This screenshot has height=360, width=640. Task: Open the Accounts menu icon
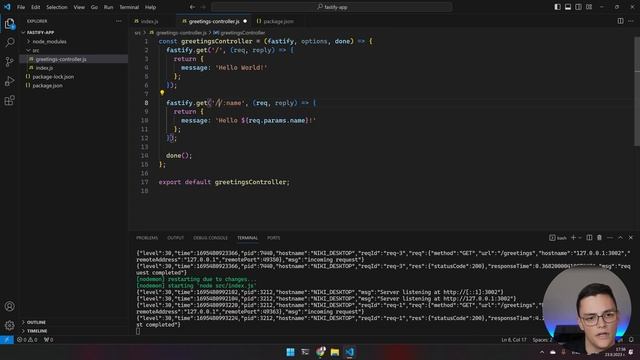pos(9,306)
